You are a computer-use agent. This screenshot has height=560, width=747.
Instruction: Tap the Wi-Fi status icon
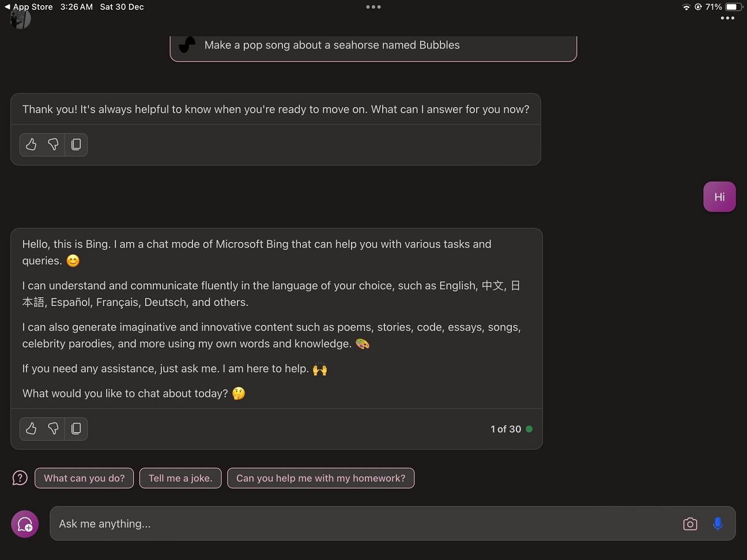(686, 7)
